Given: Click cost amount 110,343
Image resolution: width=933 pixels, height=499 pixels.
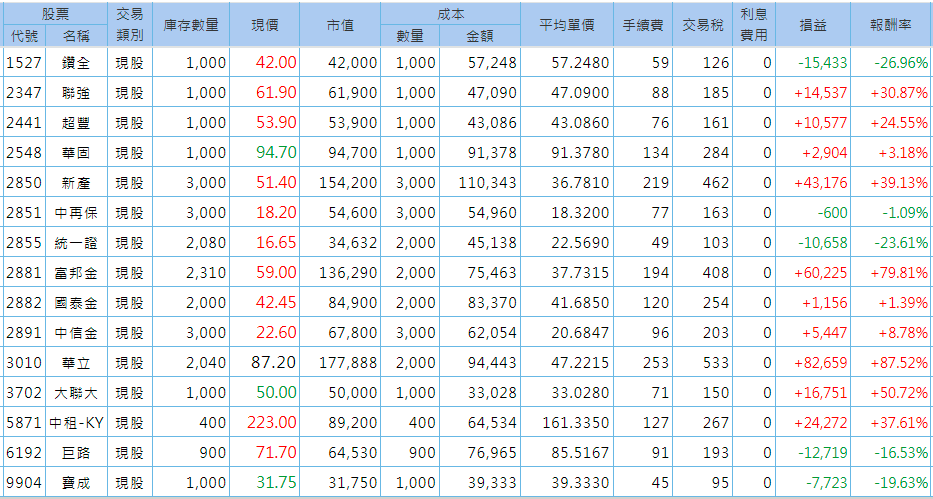Looking at the screenshot, I should pyautogui.click(x=488, y=183).
